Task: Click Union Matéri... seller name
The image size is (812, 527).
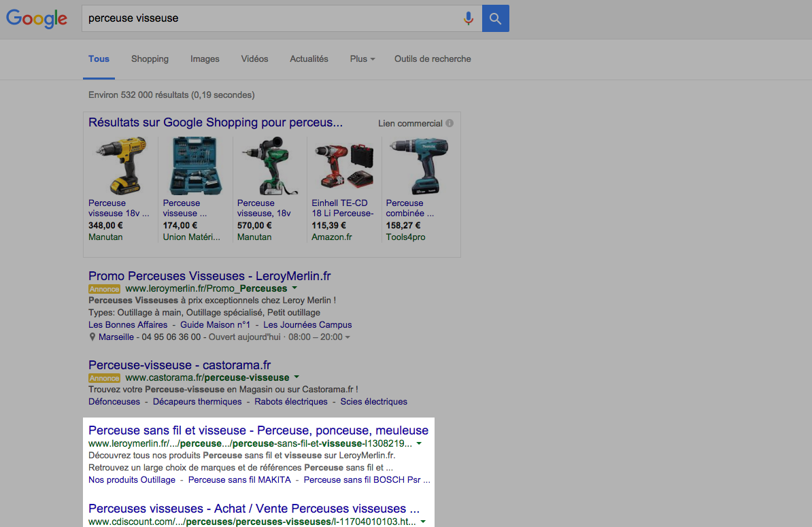Action: (191, 237)
